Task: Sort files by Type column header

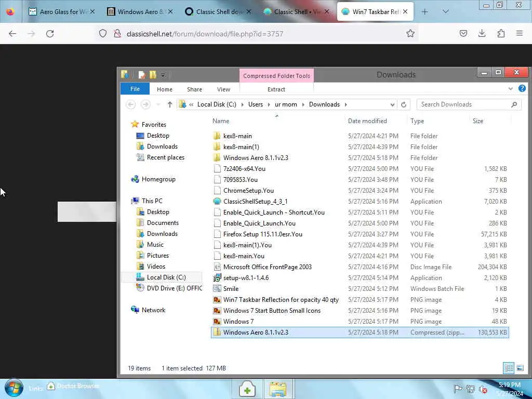Action: point(417,121)
